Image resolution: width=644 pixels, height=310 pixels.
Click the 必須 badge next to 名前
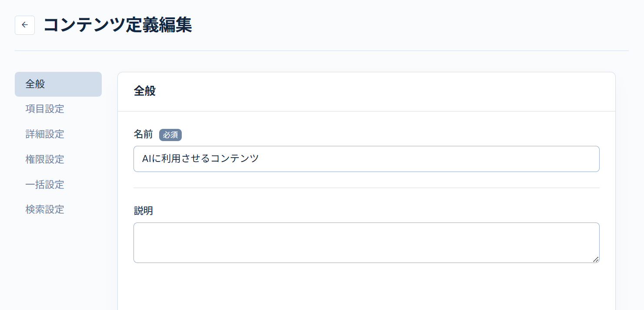(170, 135)
